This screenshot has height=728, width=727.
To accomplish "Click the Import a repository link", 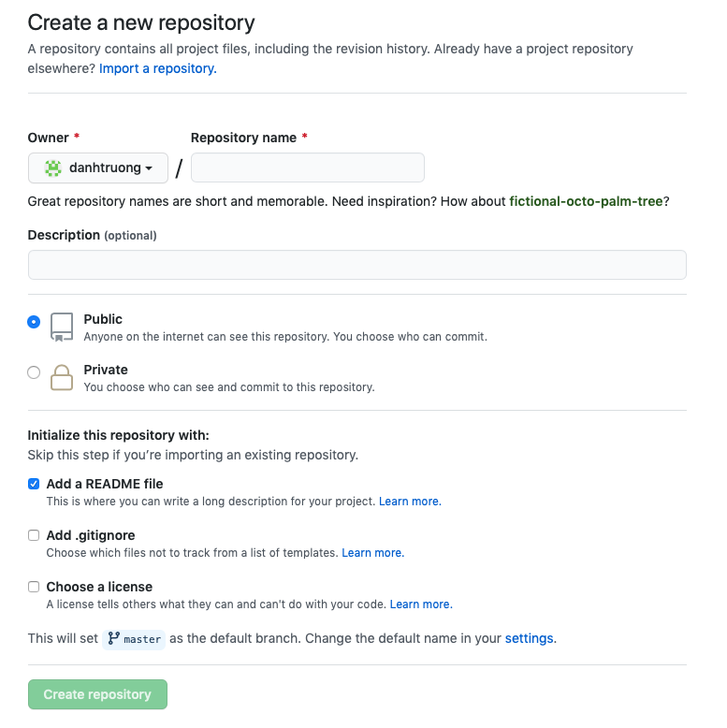I will coord(157,68).
